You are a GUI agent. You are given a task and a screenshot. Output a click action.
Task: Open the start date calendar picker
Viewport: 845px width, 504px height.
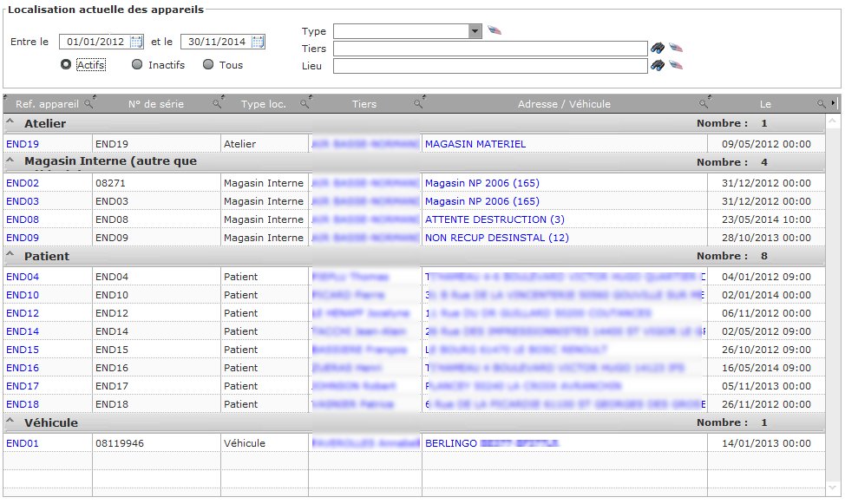pyautogui.click(x=136, y=42)
